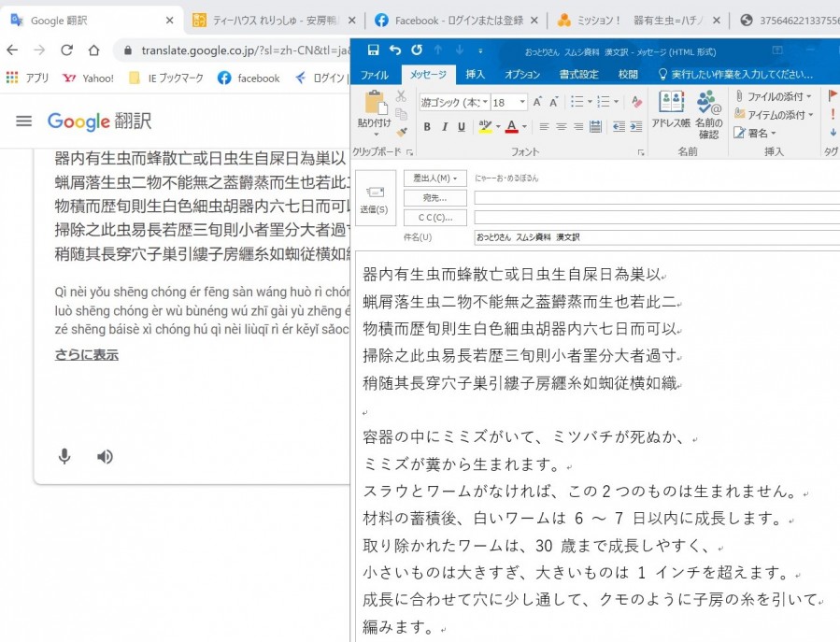Switch to the Insert (挿入) ribbon tab
Screen dimensions: 840x642
pyautogui.click(x=475, y=75)
